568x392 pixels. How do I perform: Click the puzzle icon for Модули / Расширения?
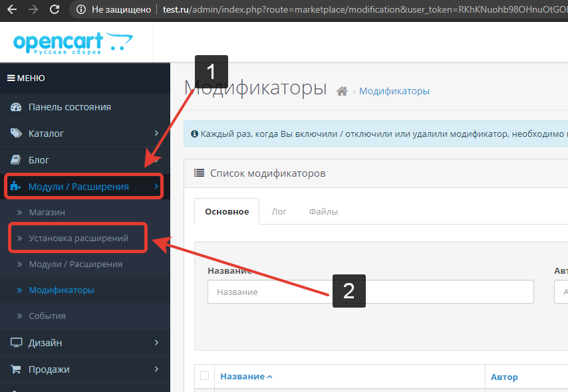(x=17, y=187)
